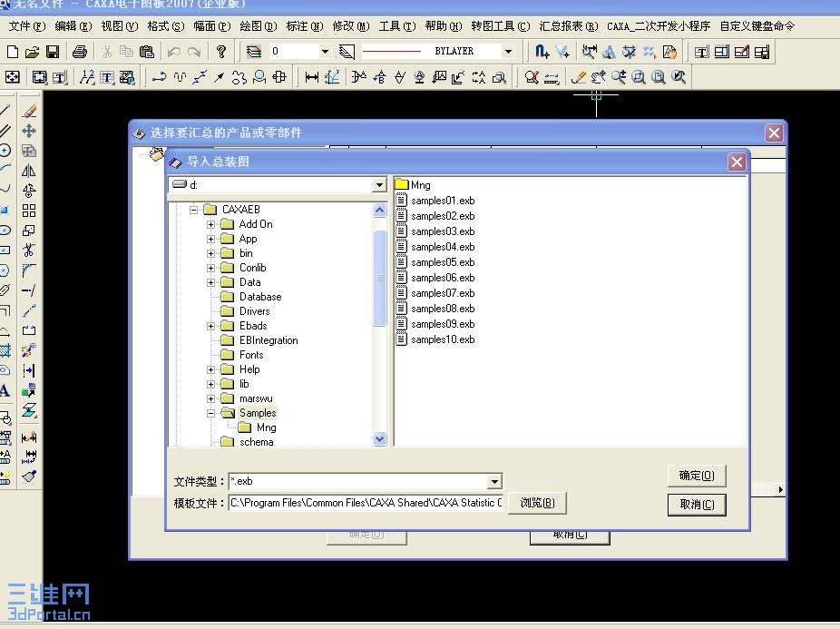Click the 确定(O) button in import dialog

click(697, 476)
